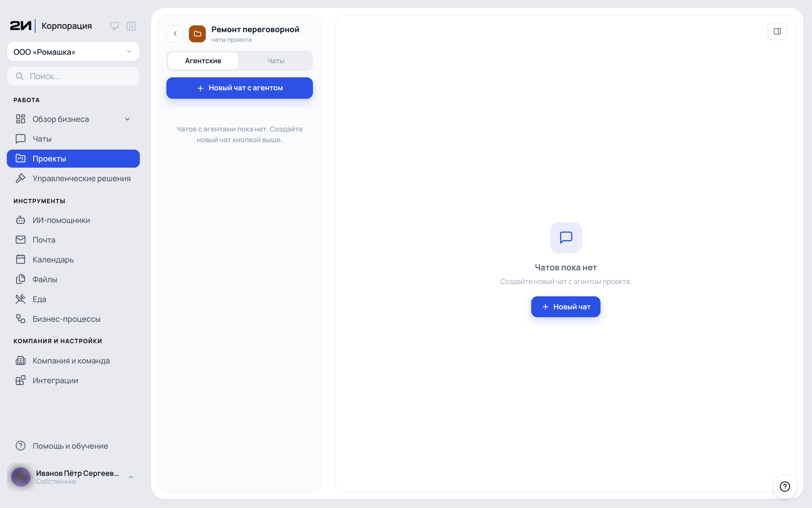Open Еда section

(73, 299)
